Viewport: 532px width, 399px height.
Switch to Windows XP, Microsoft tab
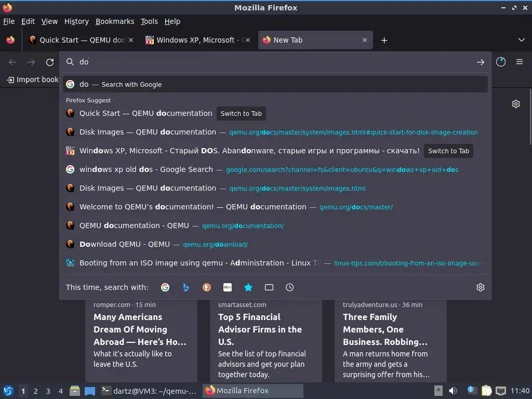tap(198, 40)
